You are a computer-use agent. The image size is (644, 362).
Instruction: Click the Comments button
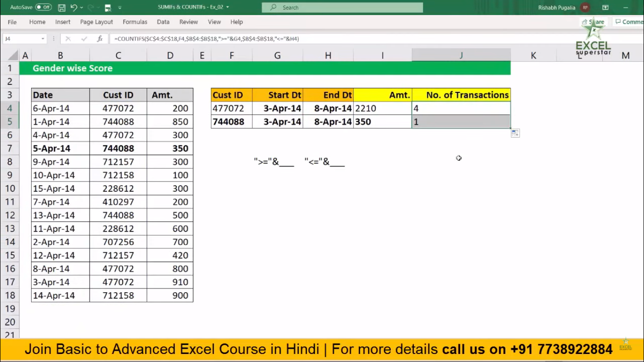(628, 22)
